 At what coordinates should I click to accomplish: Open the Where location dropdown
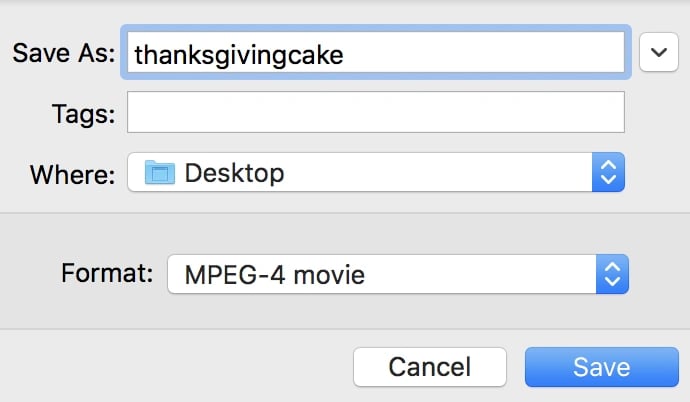[375, 173]
